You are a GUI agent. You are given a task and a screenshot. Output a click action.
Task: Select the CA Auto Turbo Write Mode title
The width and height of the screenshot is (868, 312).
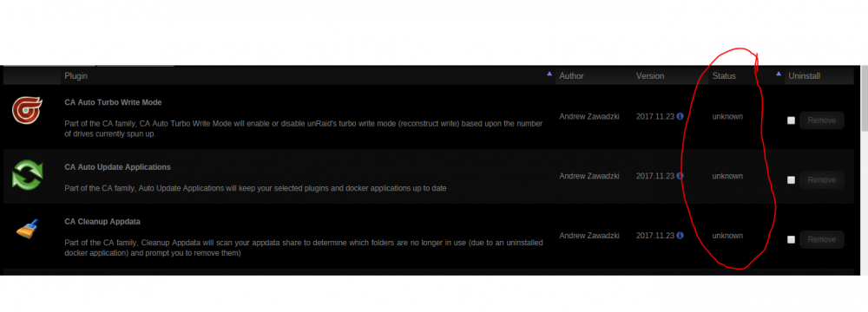(113, 102)
